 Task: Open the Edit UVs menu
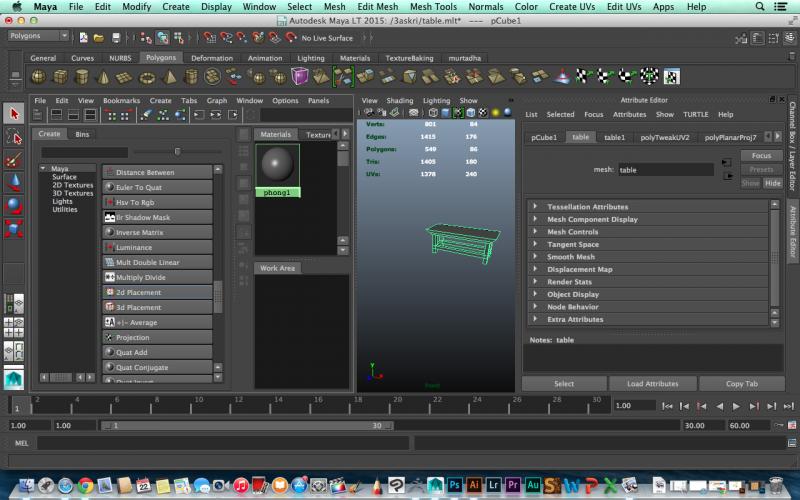tap(623, 7)
